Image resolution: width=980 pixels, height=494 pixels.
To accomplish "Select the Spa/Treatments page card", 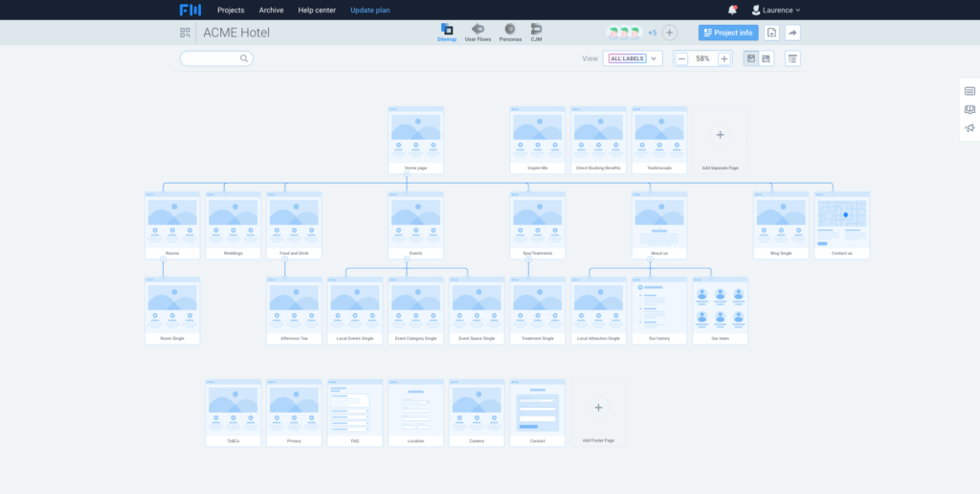I will pyautogui.click(x=538, y=225).
